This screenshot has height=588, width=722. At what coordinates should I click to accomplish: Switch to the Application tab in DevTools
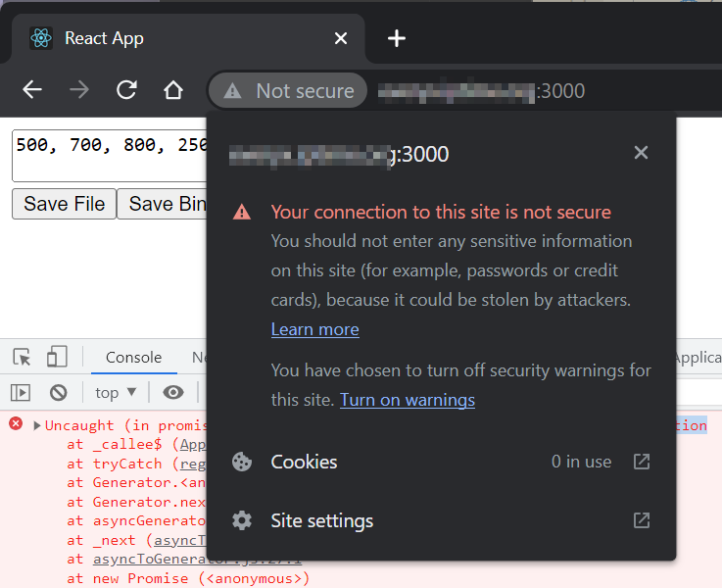pos(698,358)
